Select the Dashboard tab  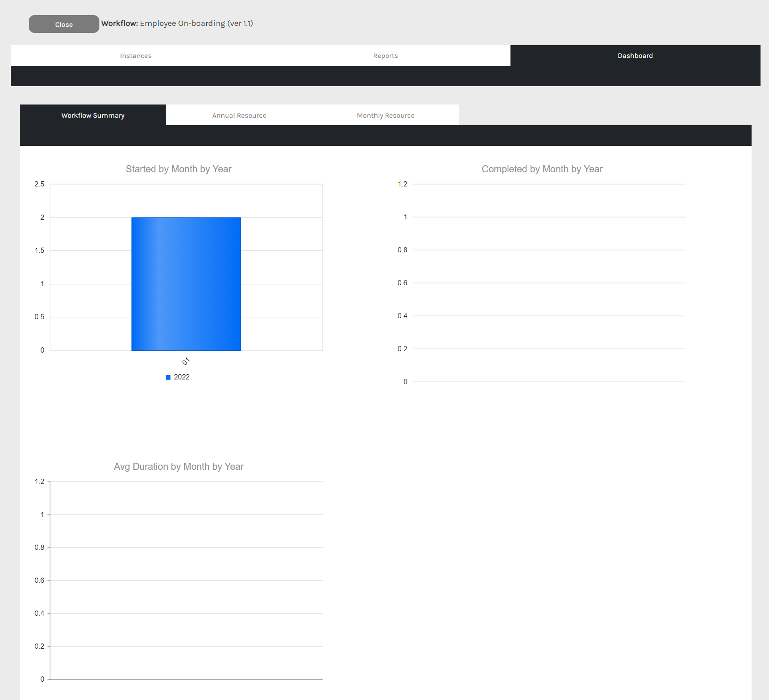(635, 56)
